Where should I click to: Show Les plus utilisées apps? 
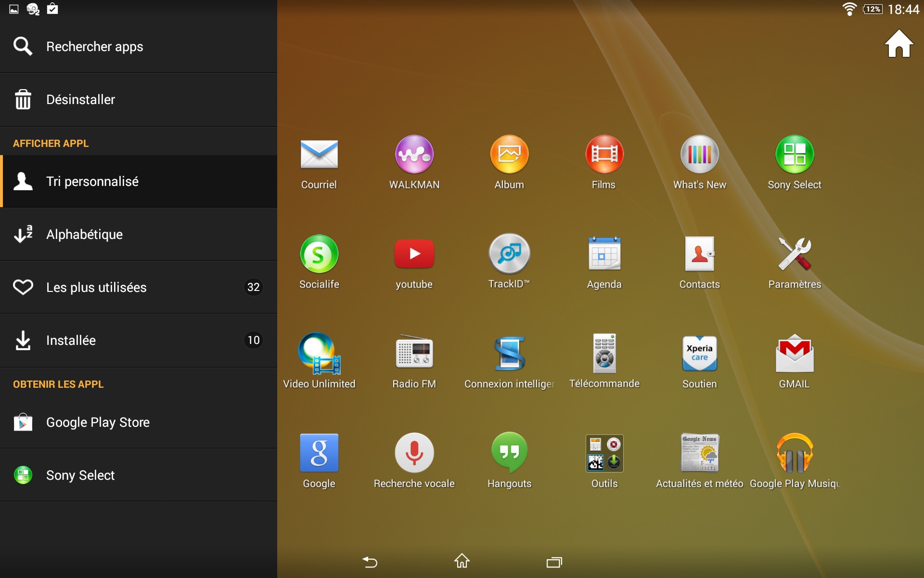(x=139, y=288)
